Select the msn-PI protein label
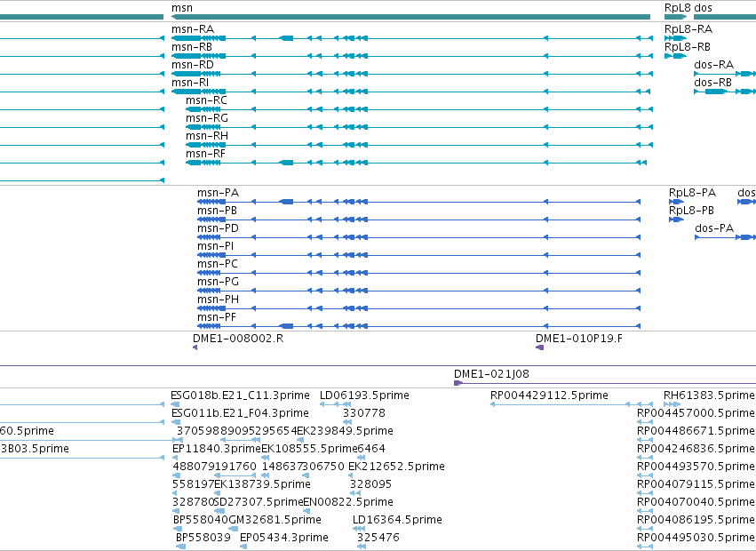The width and height of the screenshot is (756, 551). point(216,246)
